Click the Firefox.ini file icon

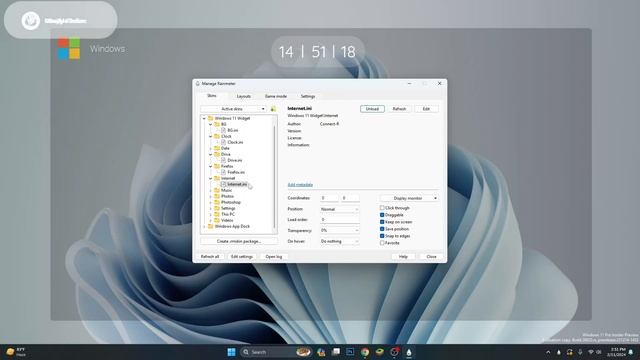[x=223, y=172]
